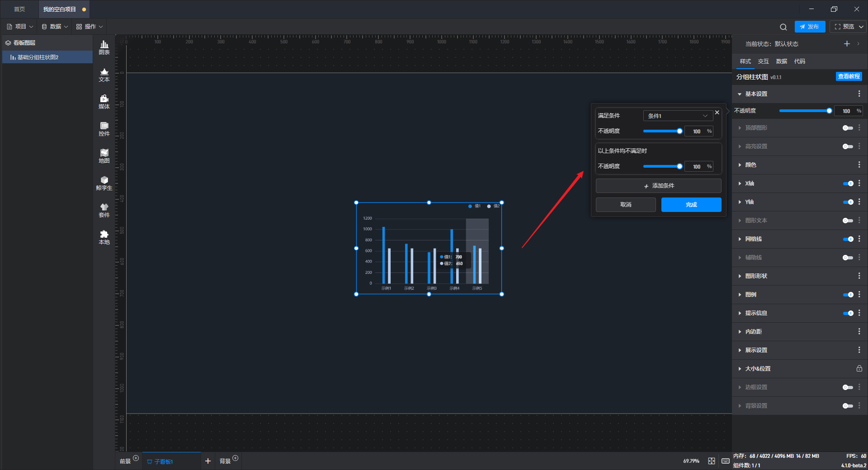
Task: Click the 取消 cancel button
Action: [626, 205]
